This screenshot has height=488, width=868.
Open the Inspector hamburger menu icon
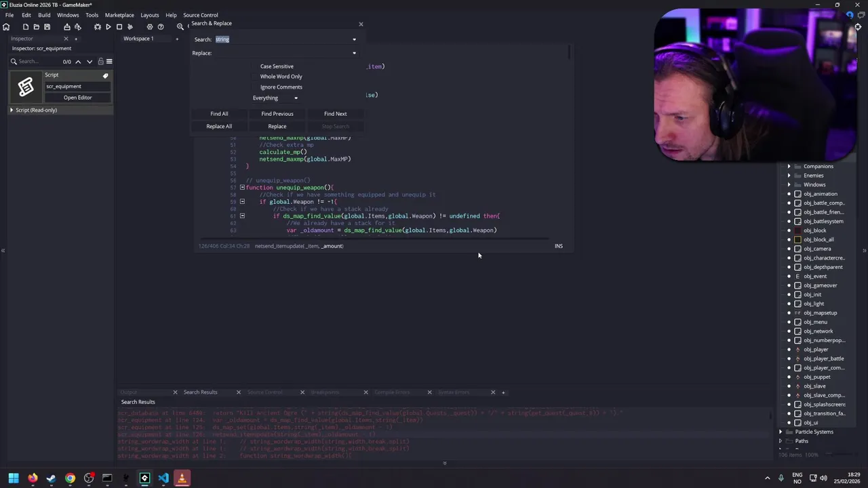pos(109,61)
